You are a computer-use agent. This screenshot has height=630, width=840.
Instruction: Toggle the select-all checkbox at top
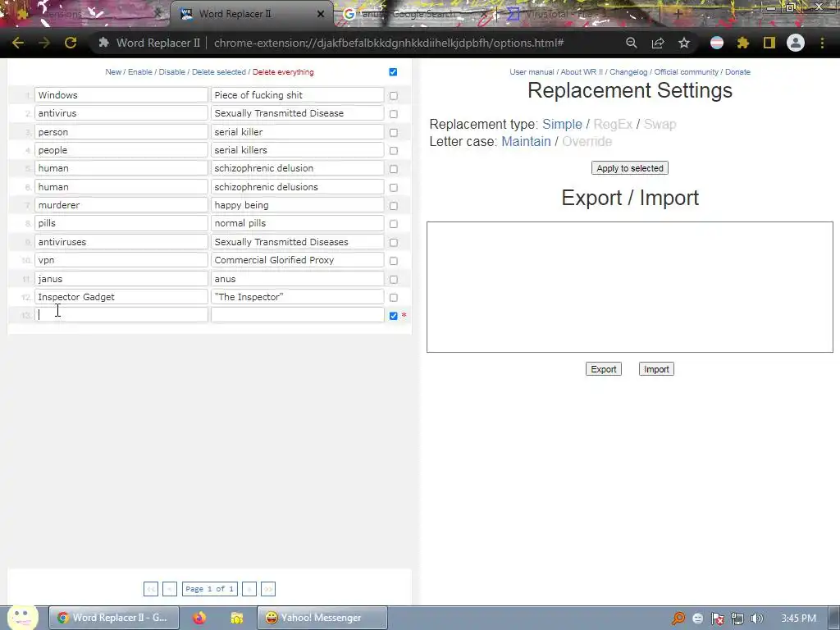(393, 72)
